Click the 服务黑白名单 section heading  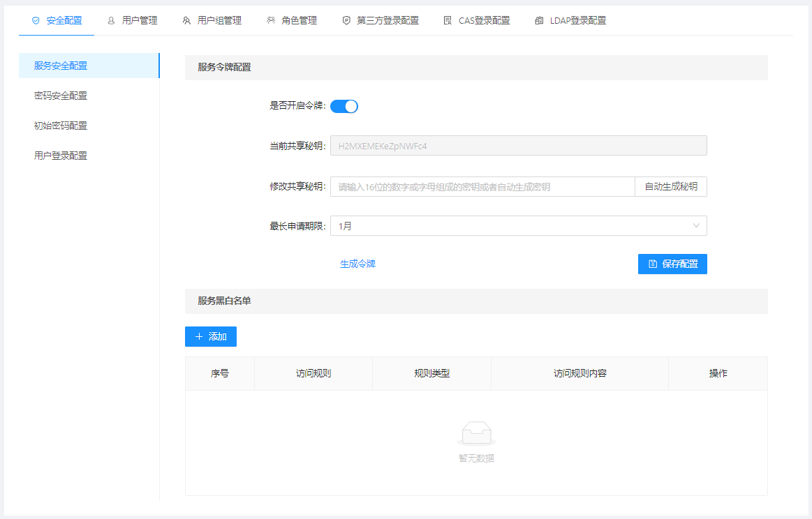(224, 301)
